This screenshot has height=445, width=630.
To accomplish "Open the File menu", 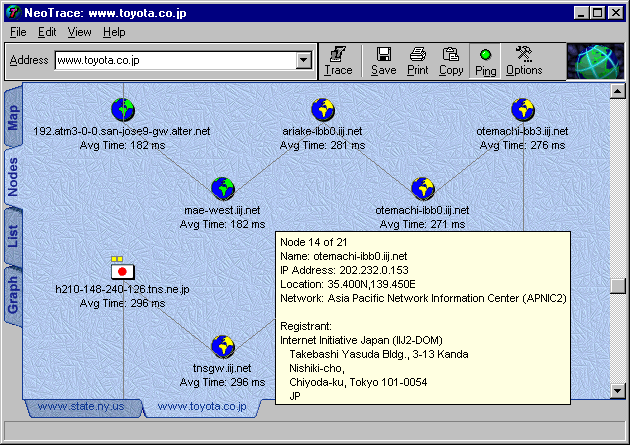I will [18, 32].
